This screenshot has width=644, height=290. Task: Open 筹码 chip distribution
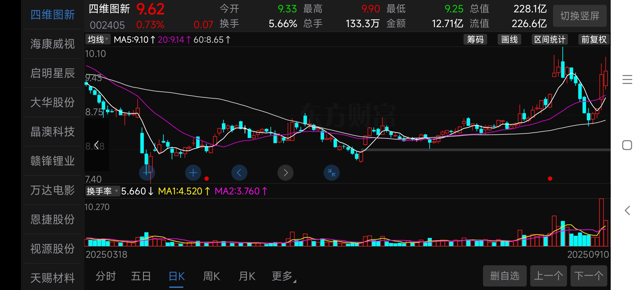click(475, 39)
